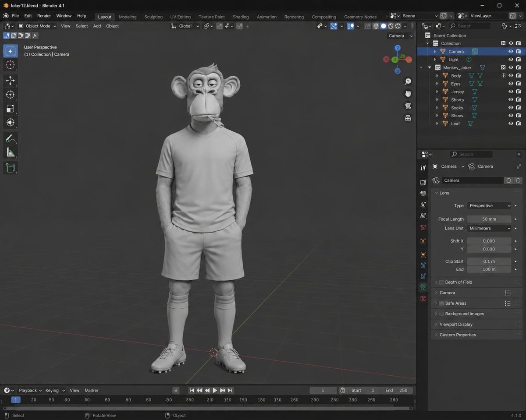Open the red World properties tab

pyautogui.click(x=423, y=227)
